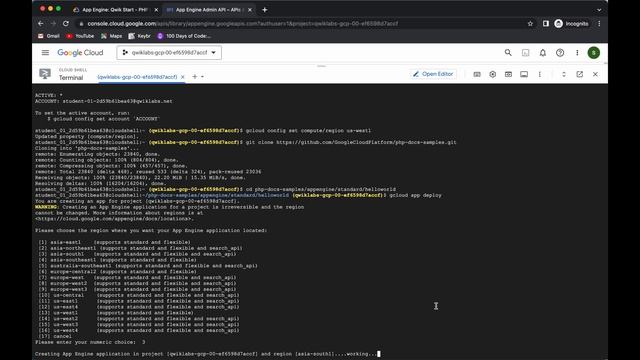Open the Cloud Shell three-dot More menu

(540, 74)
